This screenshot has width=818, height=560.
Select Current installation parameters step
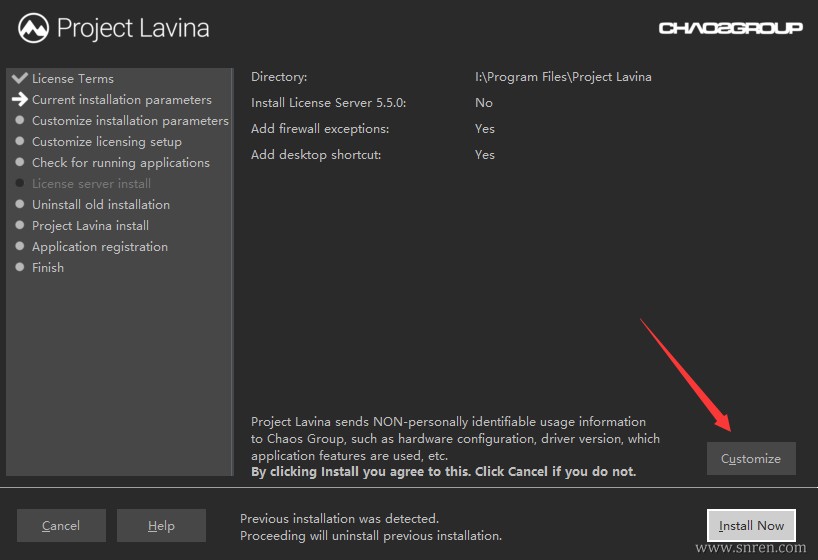pos(122,100)
